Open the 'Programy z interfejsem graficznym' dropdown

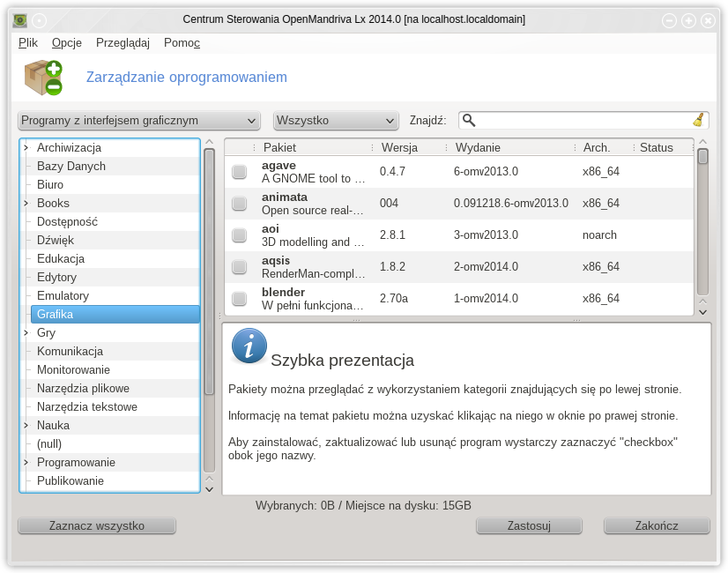(139, 121)
